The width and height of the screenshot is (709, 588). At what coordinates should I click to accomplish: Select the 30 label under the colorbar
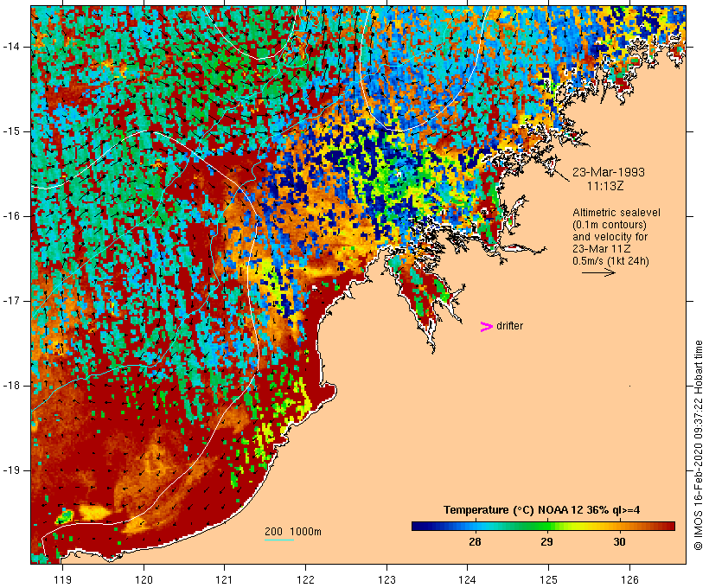(x=619, y=541)
